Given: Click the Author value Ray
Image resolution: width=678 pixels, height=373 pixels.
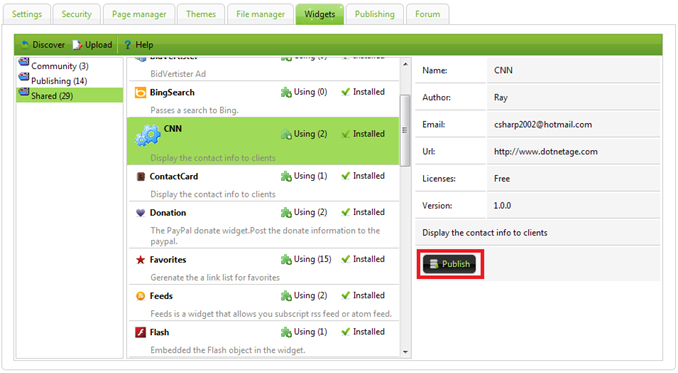Looking at the screenshot, I should [501, 97].
